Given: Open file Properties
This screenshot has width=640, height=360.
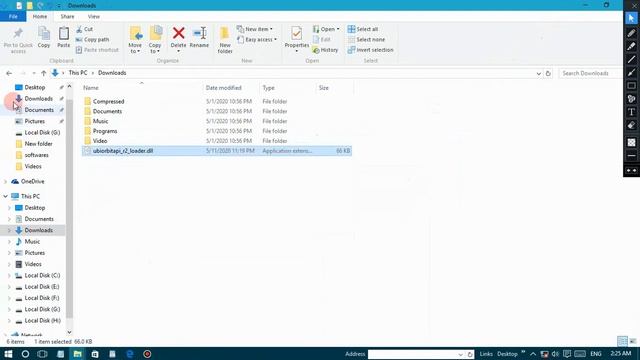Looking at the screenshot, I should tap(297, 40).
